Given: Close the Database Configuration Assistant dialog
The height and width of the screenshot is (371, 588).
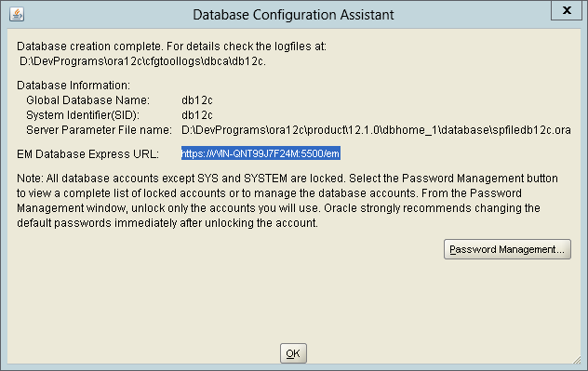Looking at the screenshot, I should (x=567, y=10).
